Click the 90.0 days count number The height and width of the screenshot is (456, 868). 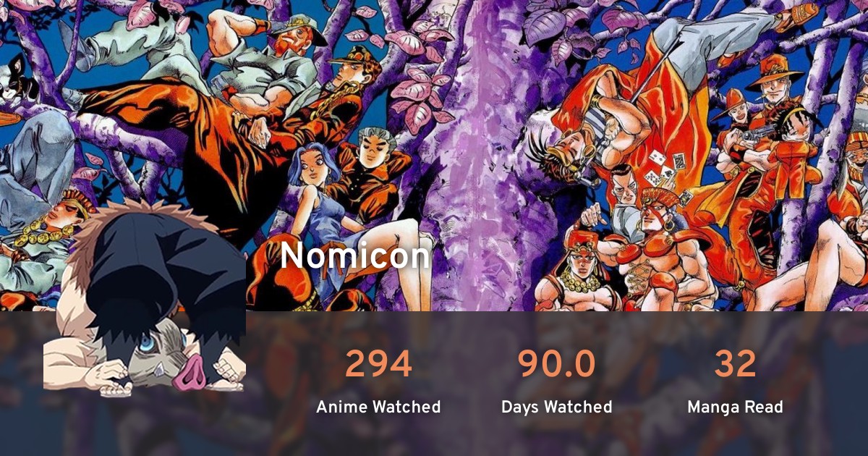pyautogui.click(x=556, y=364)
